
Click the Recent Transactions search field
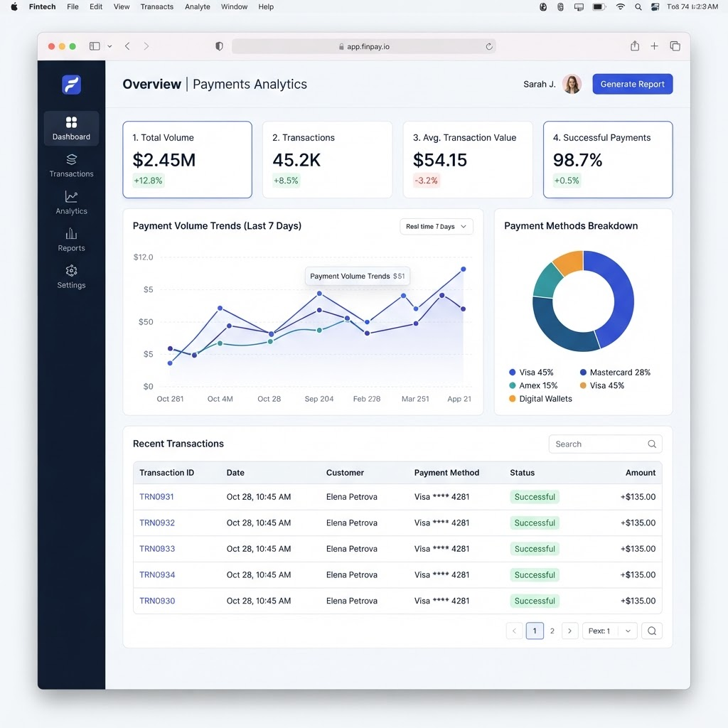coord(606,444)
